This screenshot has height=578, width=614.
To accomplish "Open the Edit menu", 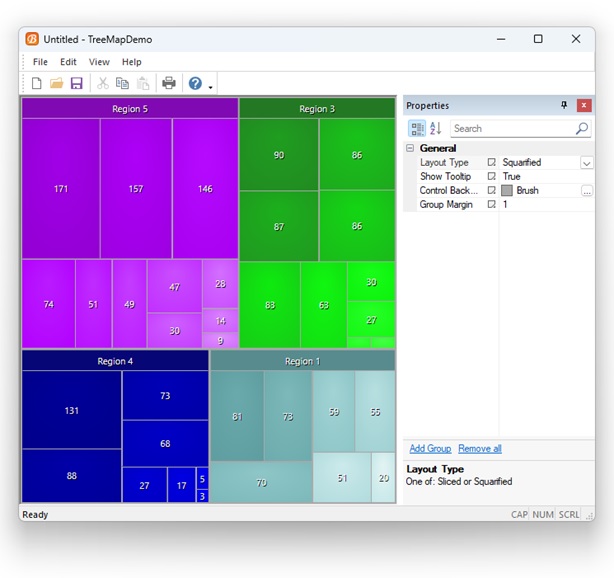I will [x=68, y=62].
